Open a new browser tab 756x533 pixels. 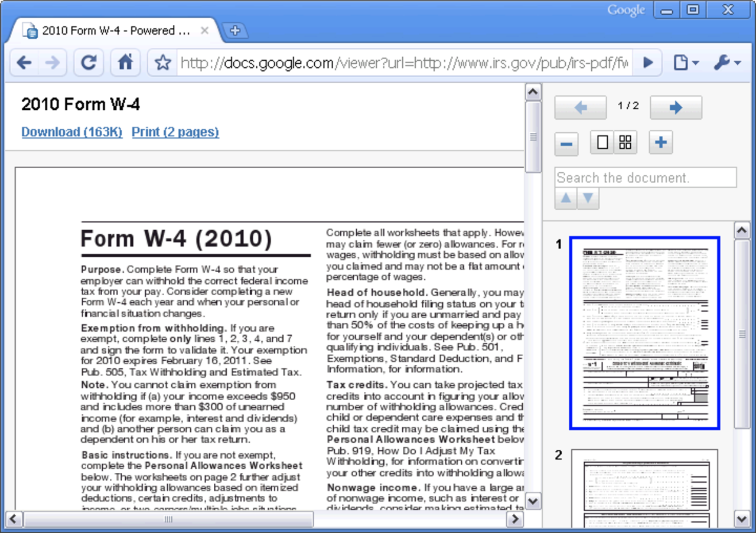[236, 31]
